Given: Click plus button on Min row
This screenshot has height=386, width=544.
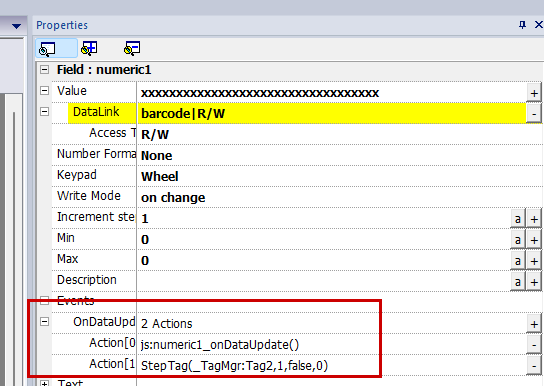Looking at the screenshot, I should point(534,240).
